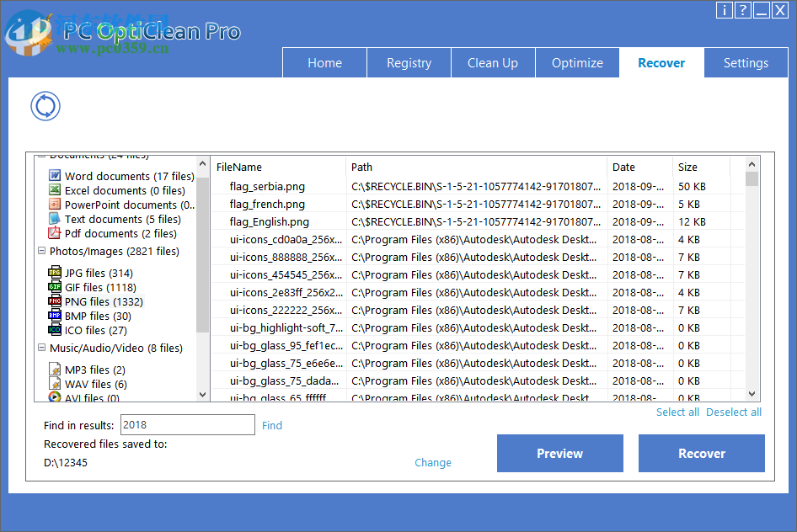
Task: Select the BMP files icon
Action: (55, 315)
